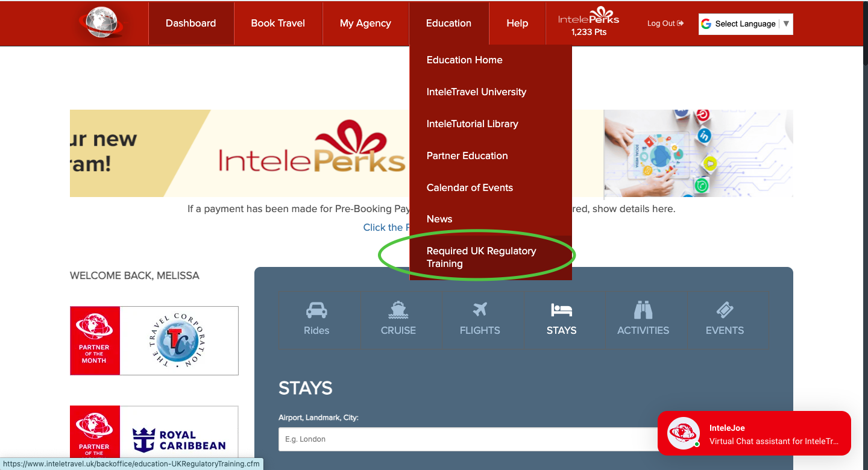The width and height of the screenshot is (868, 470).
Task: Click the IntelePerks banner image
Action: [x=239, y=153]
